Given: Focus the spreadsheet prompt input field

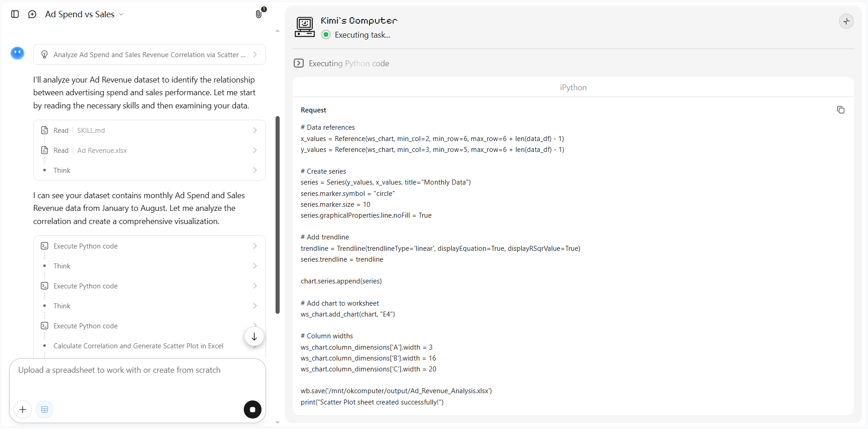Looking at the screenshot, I should [137, 378].
